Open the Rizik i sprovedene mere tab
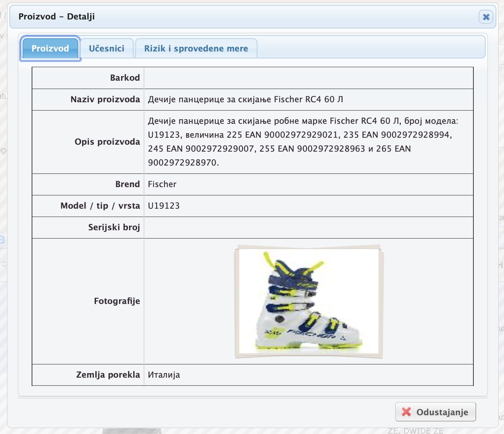 [x=196, y=48]
